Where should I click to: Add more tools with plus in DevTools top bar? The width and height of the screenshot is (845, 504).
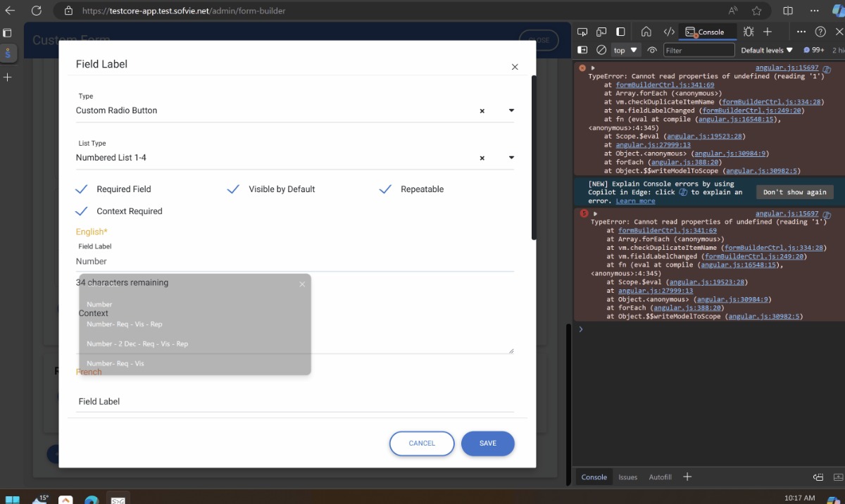click(x=768, y=32)
